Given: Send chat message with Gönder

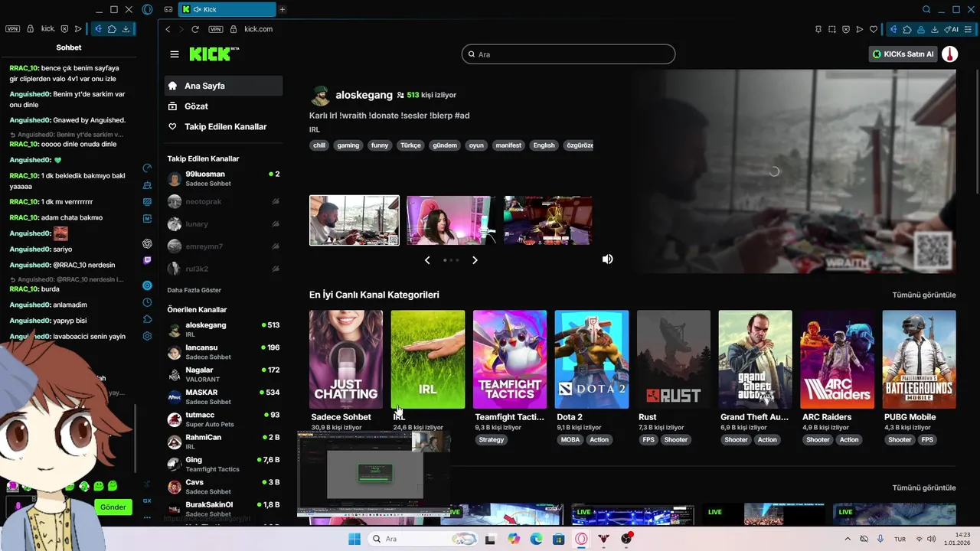Looking at the screenshot, I should 113,507.
